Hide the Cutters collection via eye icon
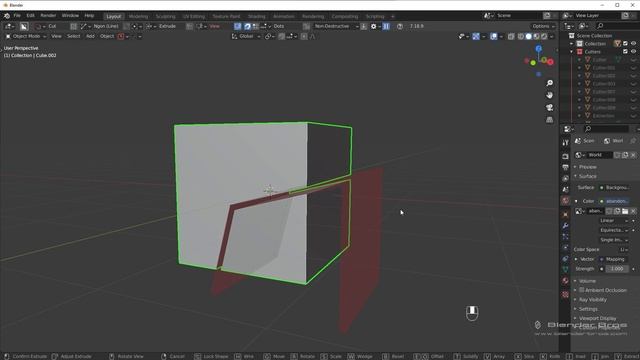 coord(633,52)
